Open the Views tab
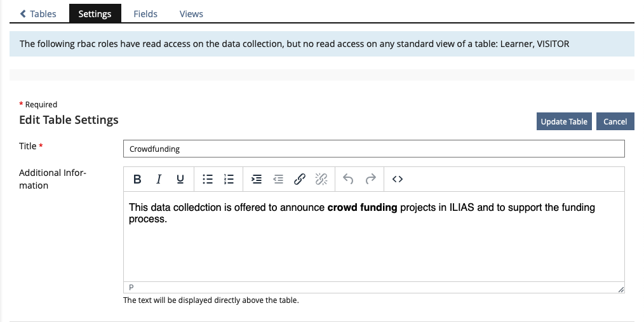644x322 pixels. [191, 13]
